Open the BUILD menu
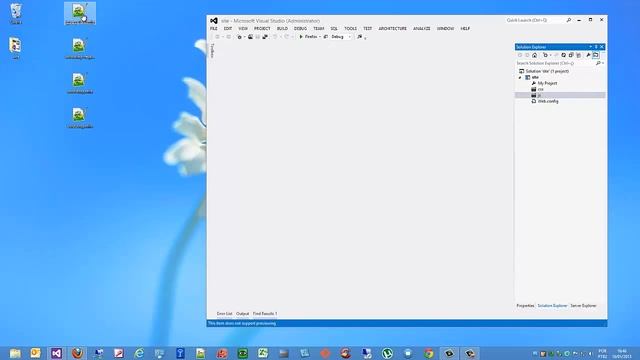Viewport: 640px width, 360px height. coord(282,29)
